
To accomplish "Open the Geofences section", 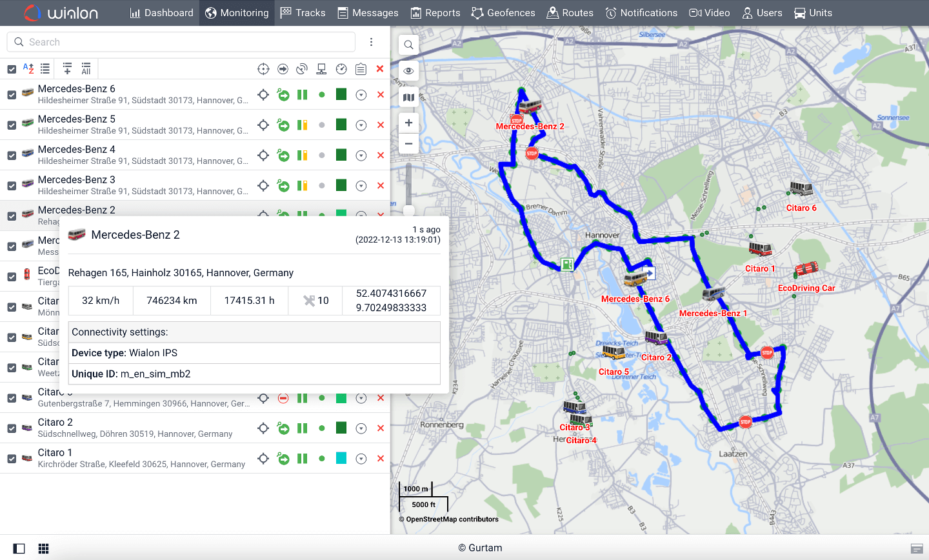I will click(x=503, y=12).
